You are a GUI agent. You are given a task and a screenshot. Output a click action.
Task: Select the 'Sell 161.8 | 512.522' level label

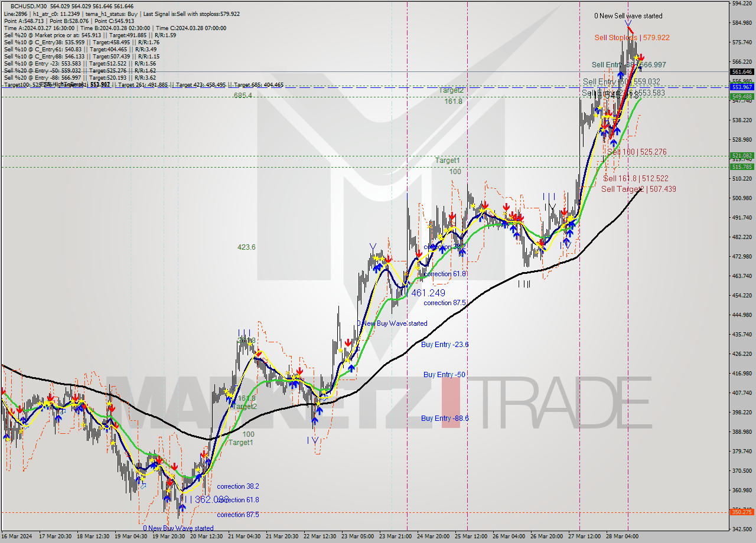click(636, 178)
